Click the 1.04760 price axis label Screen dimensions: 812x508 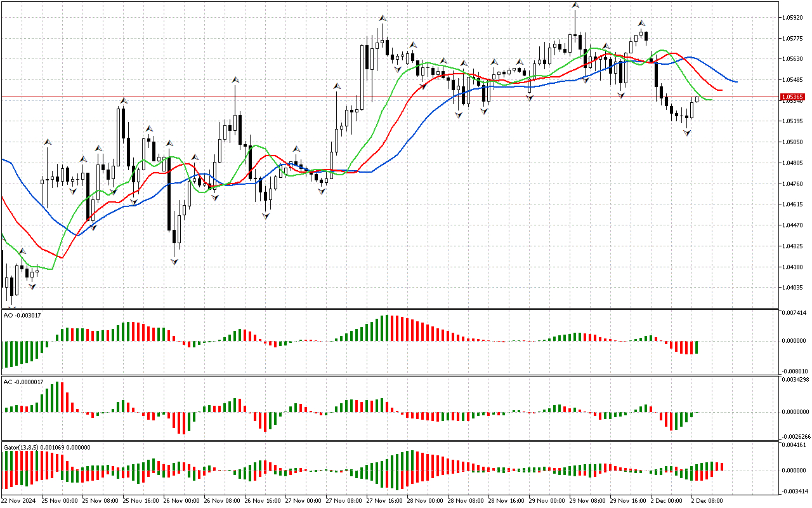[794, 184]
